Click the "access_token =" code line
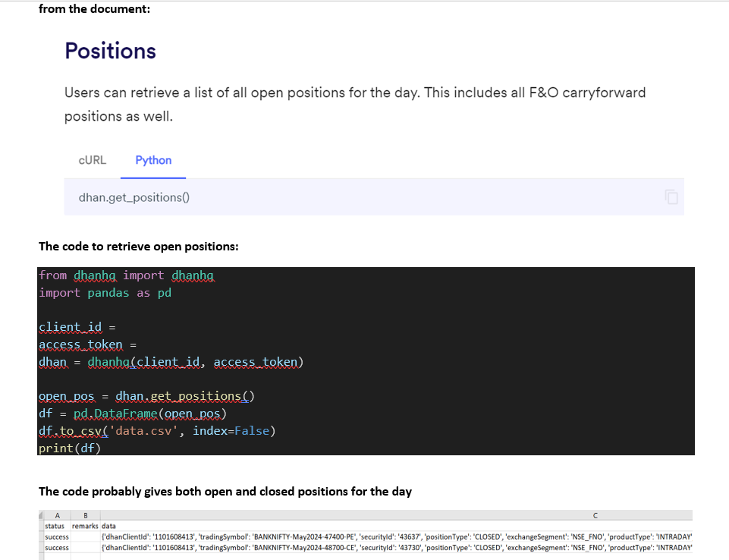The image size is (729, 560). click(x=87, y=344)
